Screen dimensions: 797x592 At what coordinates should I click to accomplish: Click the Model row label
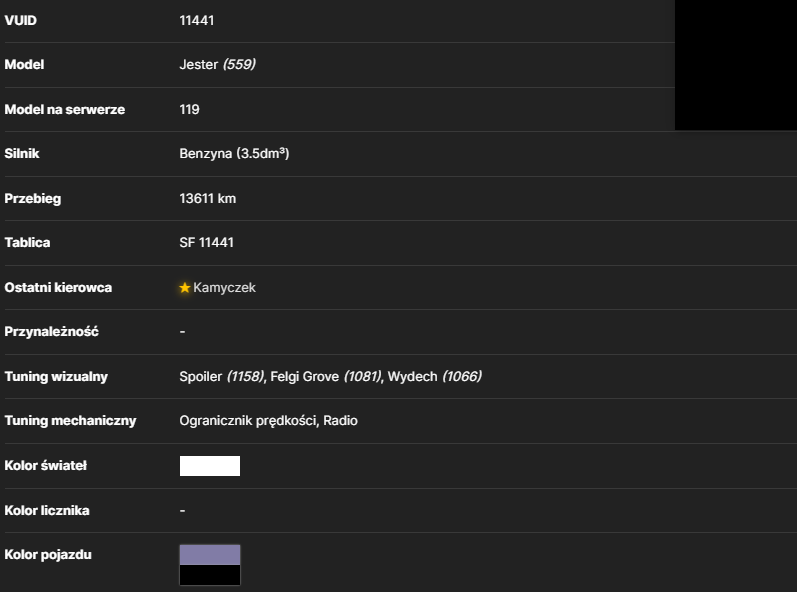click(24, 65)
